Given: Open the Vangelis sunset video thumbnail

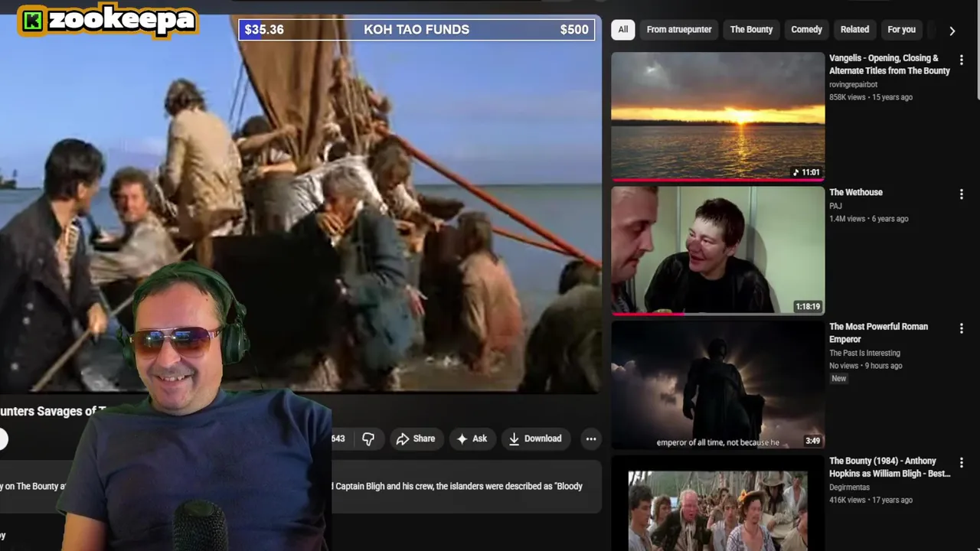Looking at the screenshot, I should [x=717, y=116].
